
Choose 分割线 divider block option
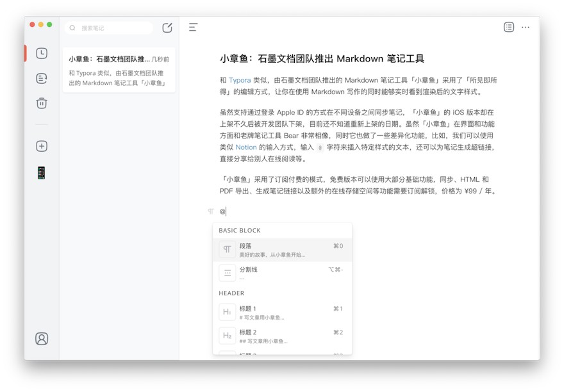tap(283, 273)
